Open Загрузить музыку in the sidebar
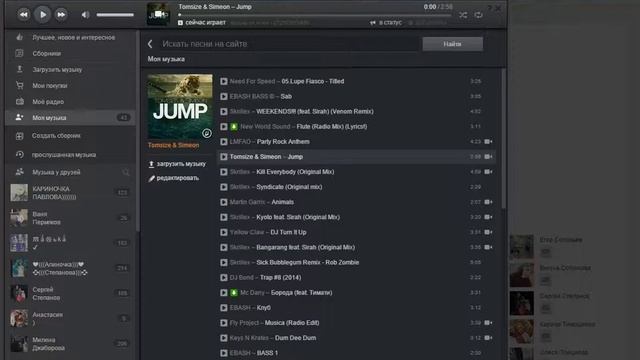Viewport: 640px width, 360px height. pos(57,70)
